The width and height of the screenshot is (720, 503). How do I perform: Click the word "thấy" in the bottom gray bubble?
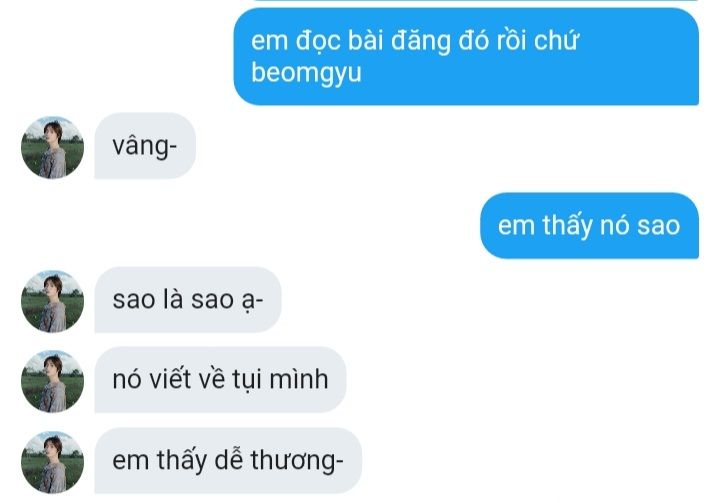click(x=182, y=461)
